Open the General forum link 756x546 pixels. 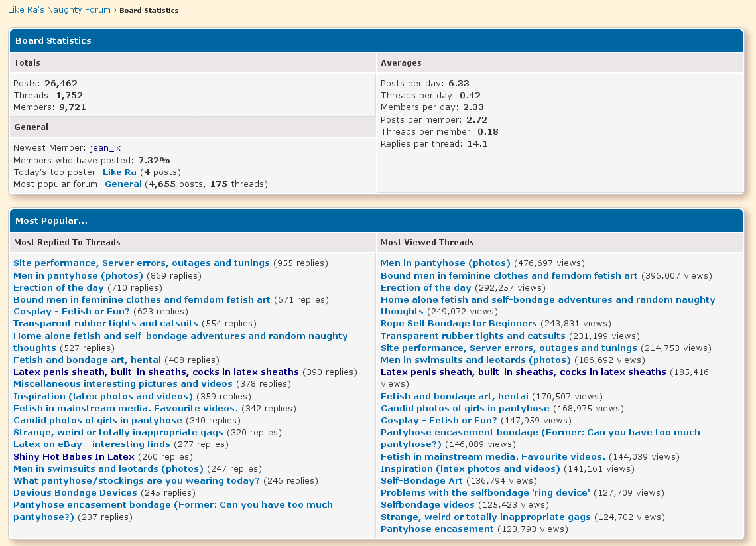point(123,184)
